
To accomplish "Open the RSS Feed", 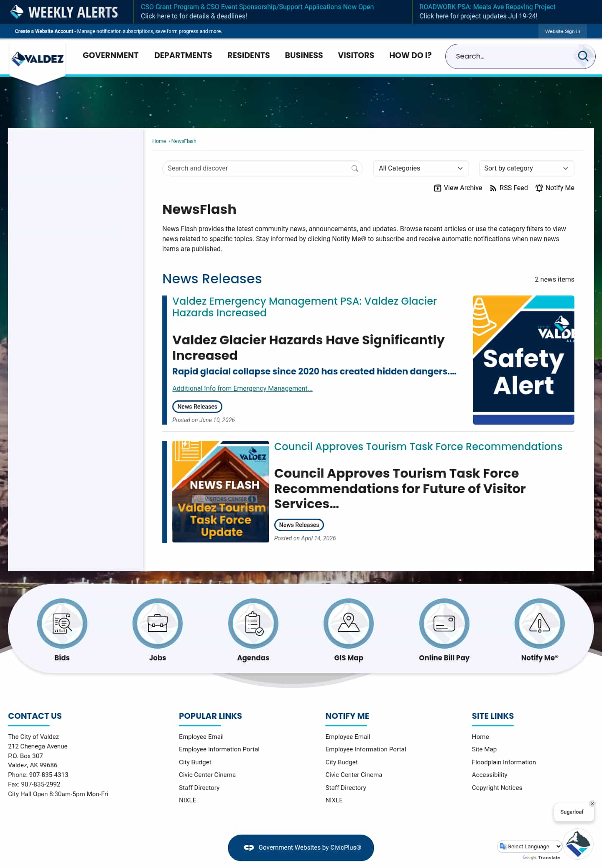I will tap(508, 188).
